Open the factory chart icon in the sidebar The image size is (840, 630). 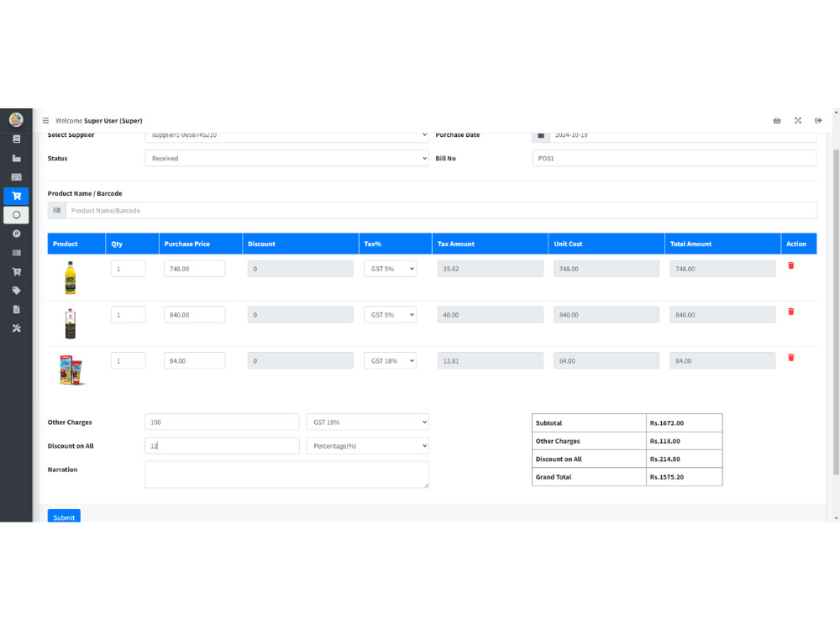16,158
